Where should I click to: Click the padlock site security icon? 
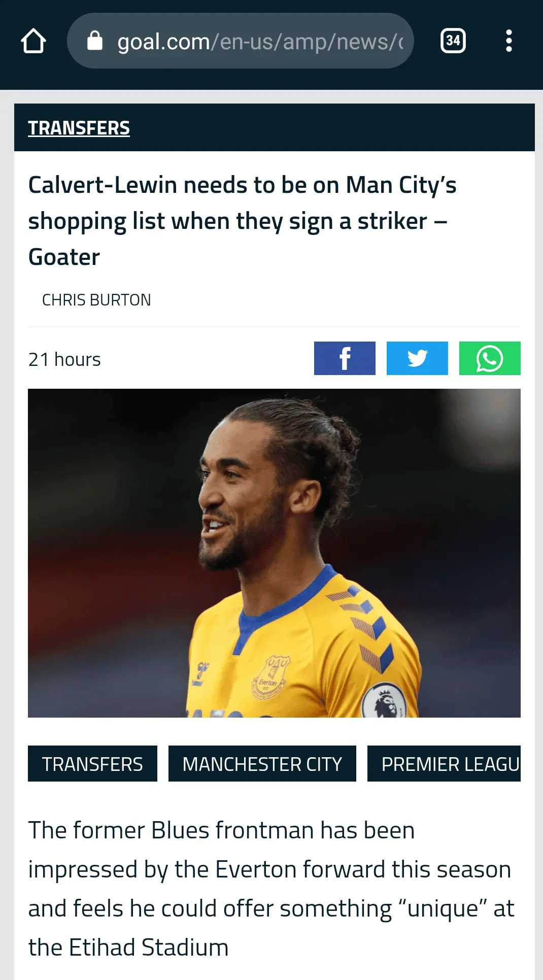click(x=95, y=41)
